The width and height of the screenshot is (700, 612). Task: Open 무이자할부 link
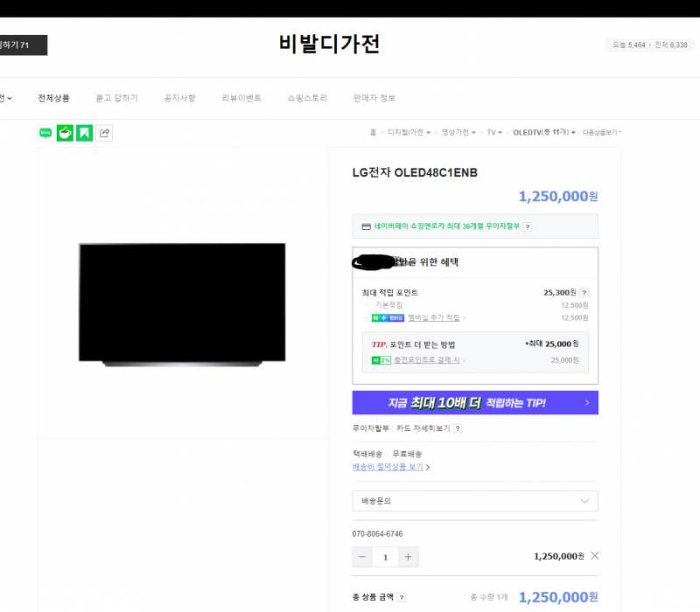tap(370, 428)
